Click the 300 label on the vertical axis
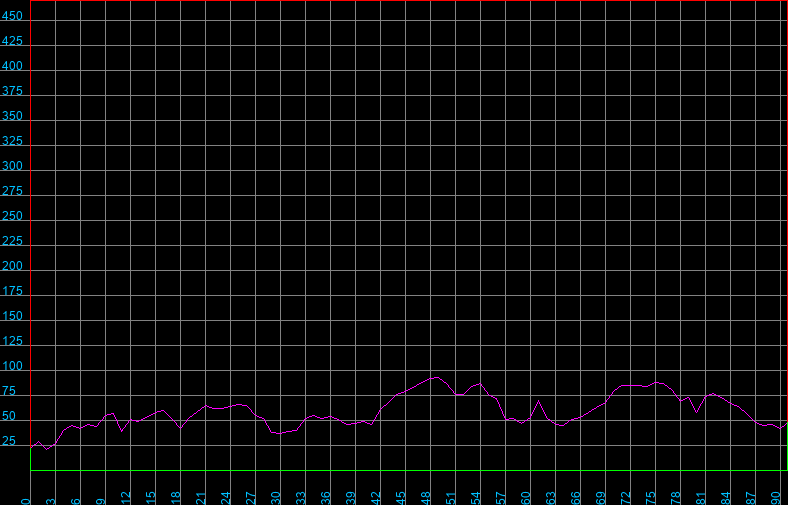Screen dimensions: 788x505 pos(12,166)
